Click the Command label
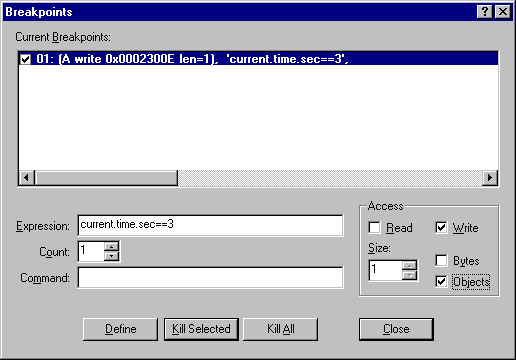The image size is (516, 360). point(45,278)
